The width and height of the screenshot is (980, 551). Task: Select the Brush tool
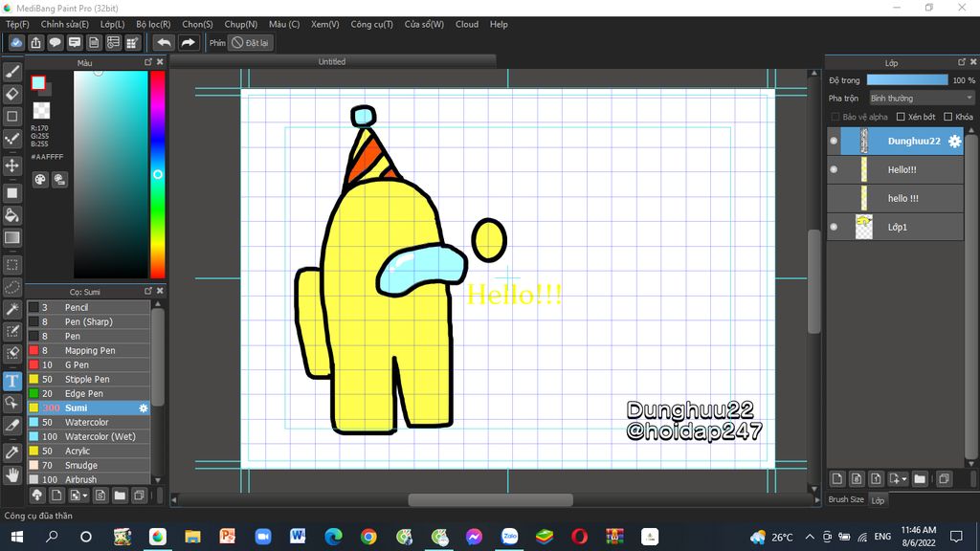click(x=11, y=72)
